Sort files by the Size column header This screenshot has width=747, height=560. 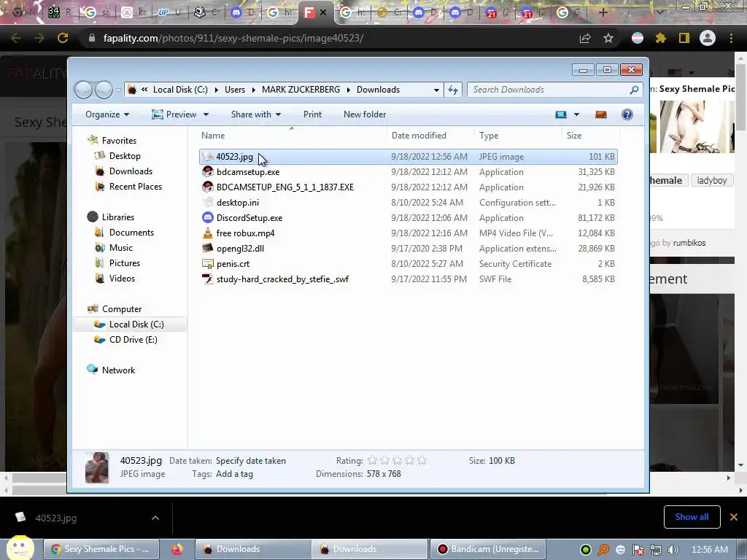589,135
